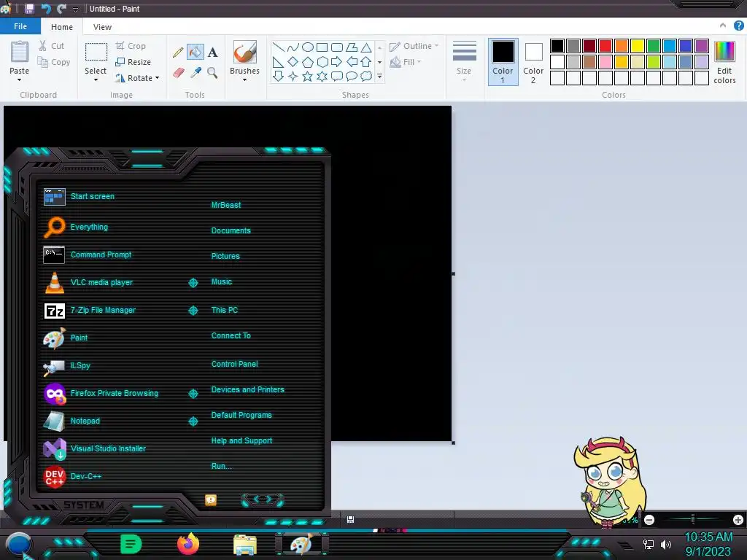Click the green notes app taskbar icon
747x560 pixels.
[x=131, y=544]
